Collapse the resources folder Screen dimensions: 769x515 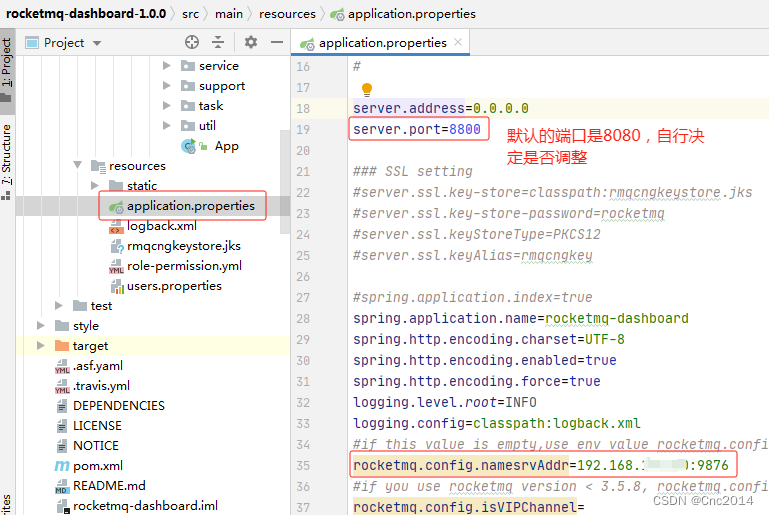click(x=77, y=165)
